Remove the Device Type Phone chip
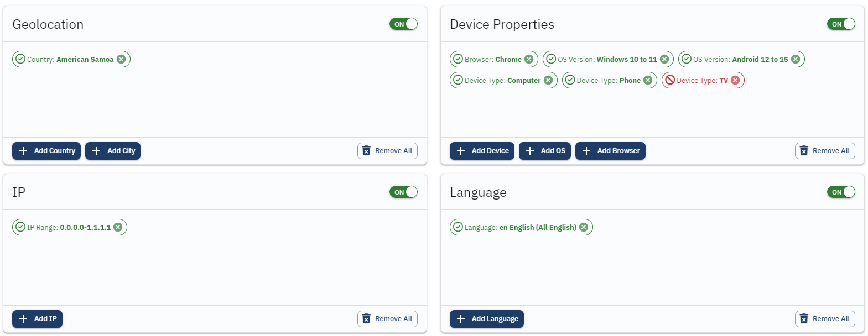The height and width of the screenshot is (336, 868). (x=648, y=80)
